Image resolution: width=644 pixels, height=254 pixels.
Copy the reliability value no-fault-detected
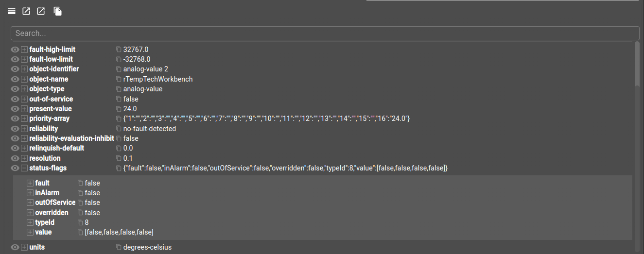click(x=119, y=129)
